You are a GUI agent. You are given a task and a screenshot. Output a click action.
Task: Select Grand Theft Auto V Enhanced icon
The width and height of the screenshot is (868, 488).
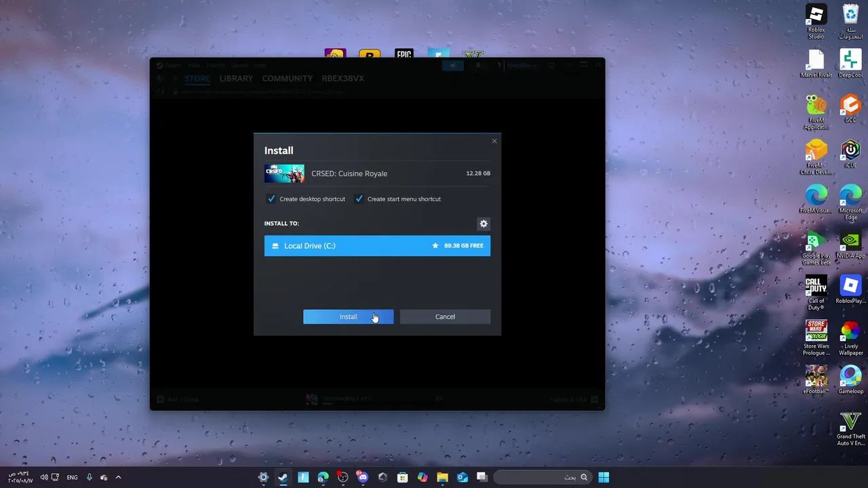coord(850,428)
